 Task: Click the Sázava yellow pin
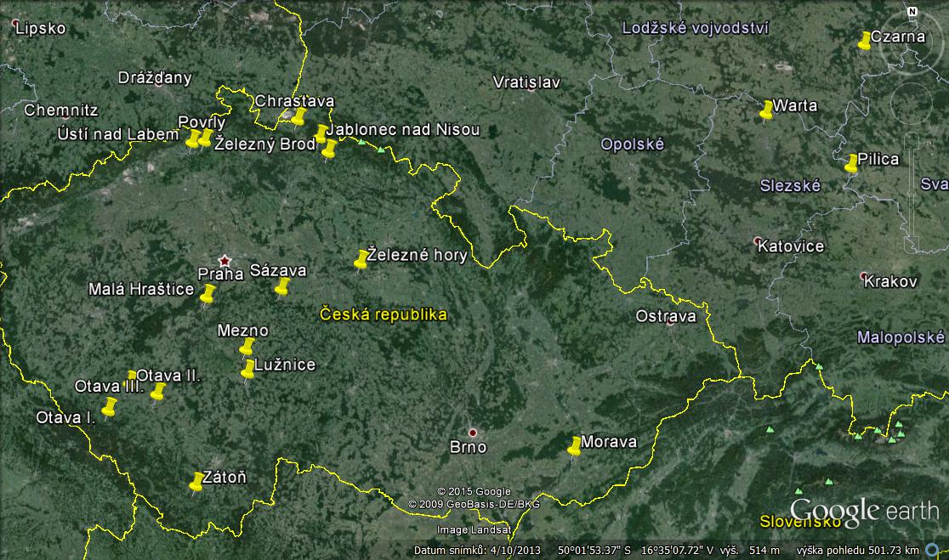282,286
